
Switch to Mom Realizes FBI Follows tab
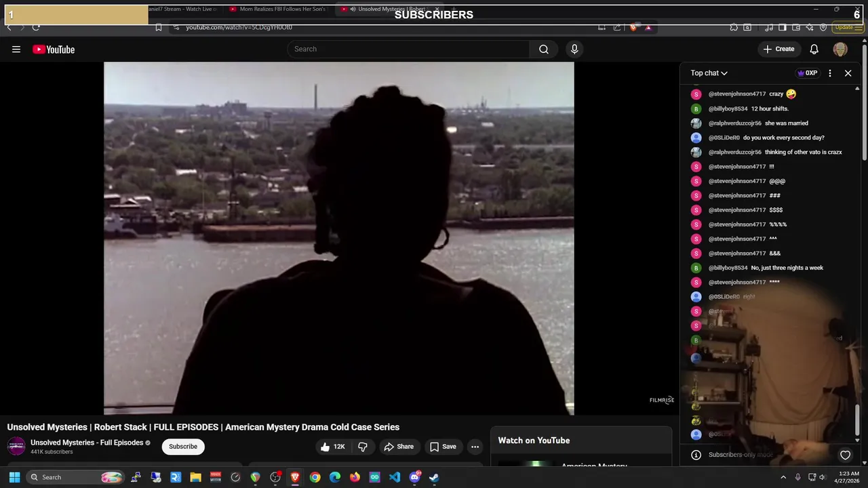[x=278, y=9]
